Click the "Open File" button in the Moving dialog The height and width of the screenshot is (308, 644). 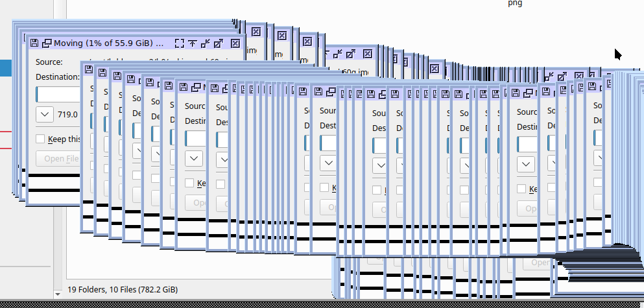(x=62, y=158)
